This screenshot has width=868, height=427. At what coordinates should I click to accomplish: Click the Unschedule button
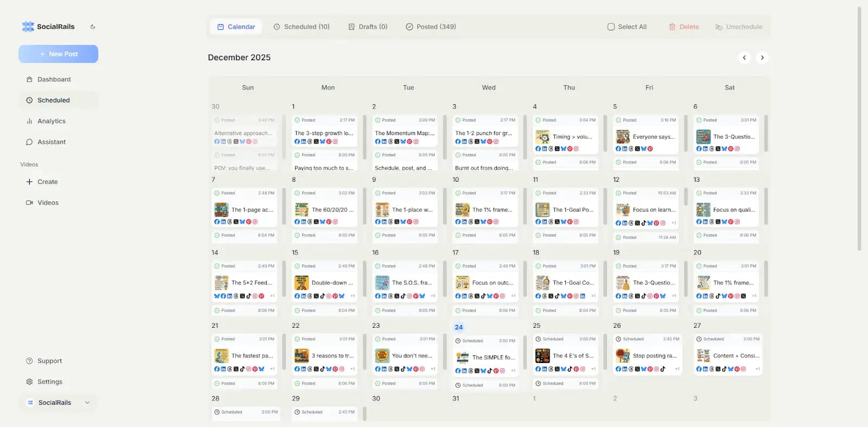coord(738,27)
